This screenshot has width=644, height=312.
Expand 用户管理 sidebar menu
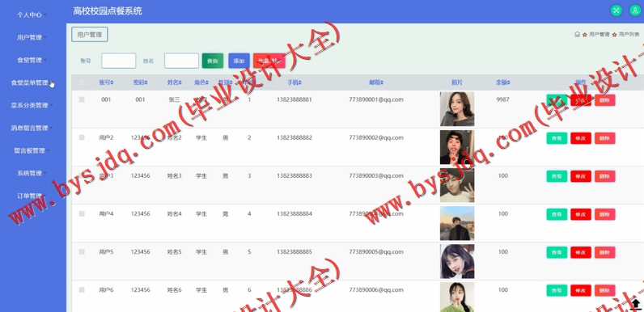pyautogui.click(x=32, y=37)
